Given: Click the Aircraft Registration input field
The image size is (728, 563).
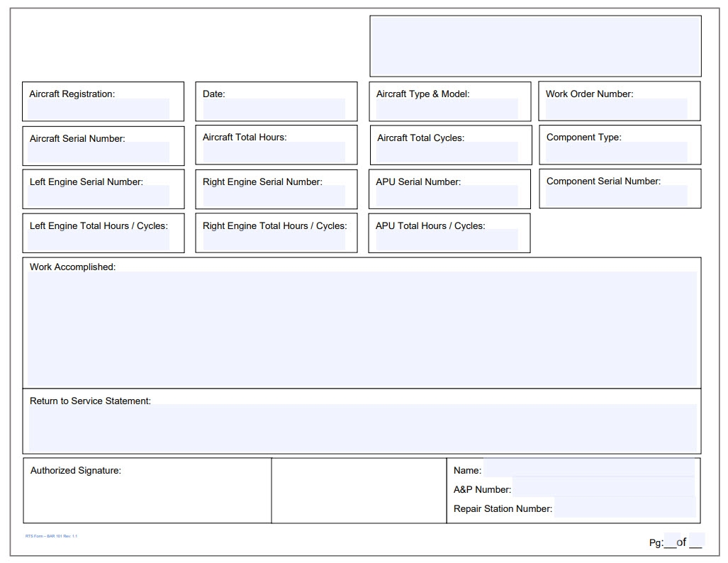Looking at the screenshot, I should coord(99,109).
